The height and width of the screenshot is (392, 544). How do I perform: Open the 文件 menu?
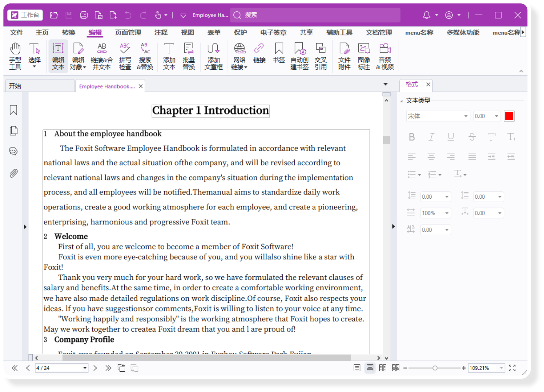tap(17, 32)
